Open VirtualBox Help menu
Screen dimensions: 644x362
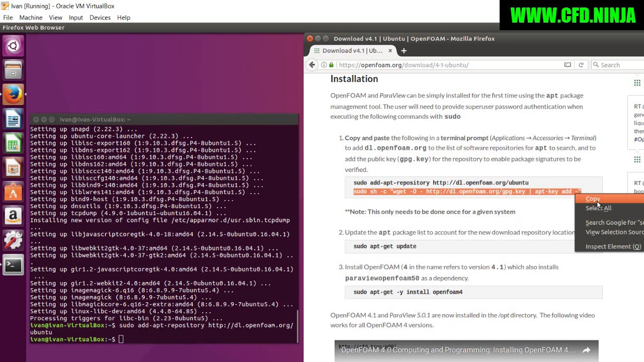point(124,18)
